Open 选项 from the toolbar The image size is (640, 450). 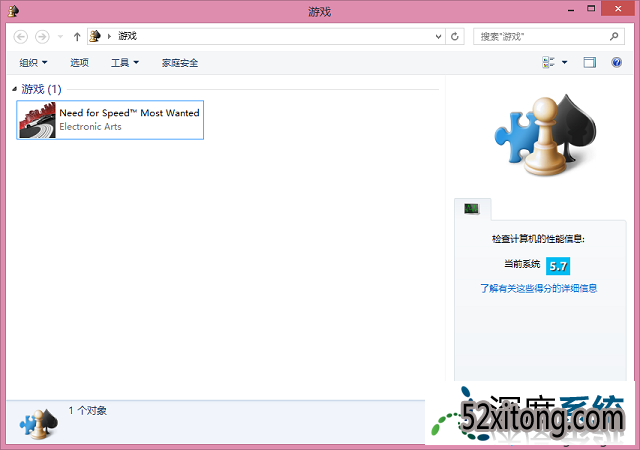point(79,62)
